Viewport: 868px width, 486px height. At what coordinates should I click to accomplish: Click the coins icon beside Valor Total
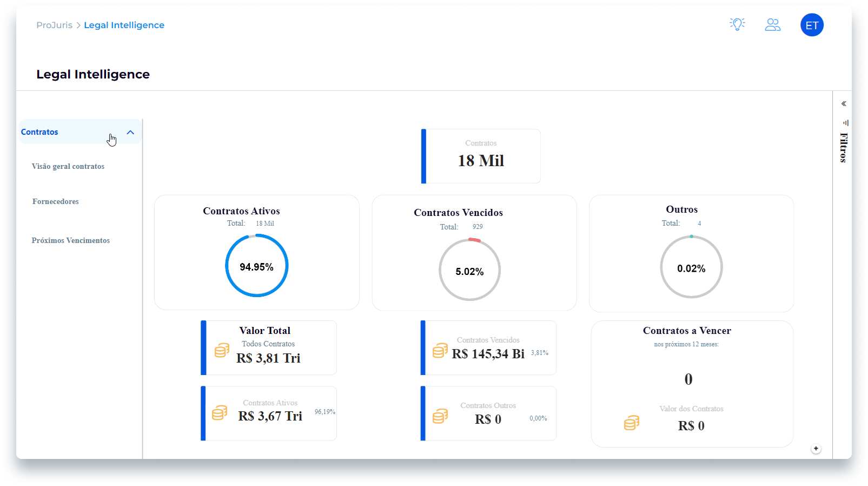pyautogui.click(x=222, y=350)
